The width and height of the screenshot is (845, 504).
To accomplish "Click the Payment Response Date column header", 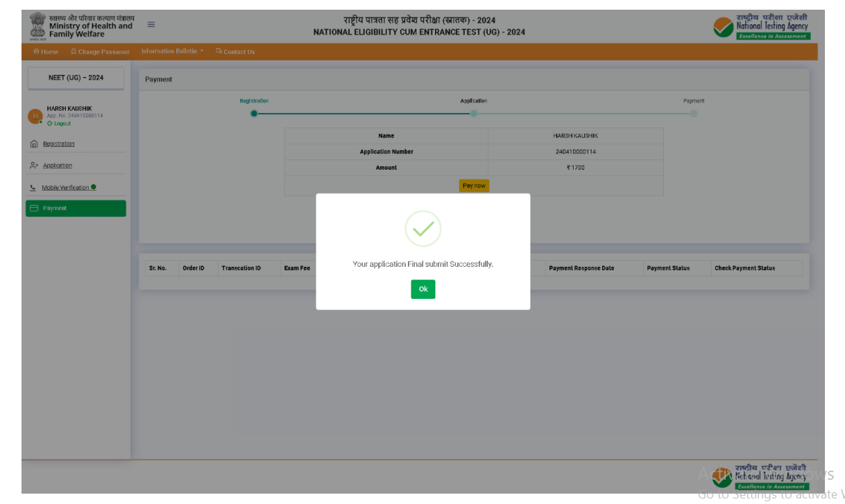I will click(x=581, y=268).
